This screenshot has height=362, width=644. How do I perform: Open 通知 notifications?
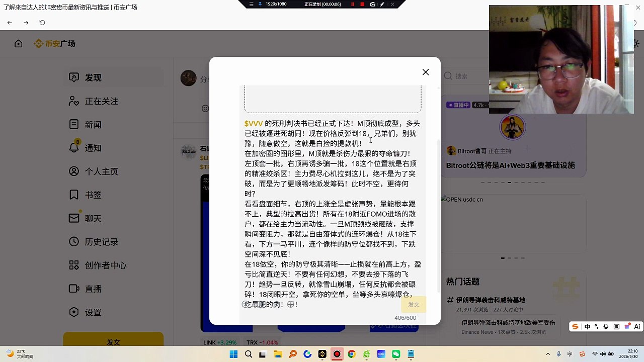click(86, 148)
